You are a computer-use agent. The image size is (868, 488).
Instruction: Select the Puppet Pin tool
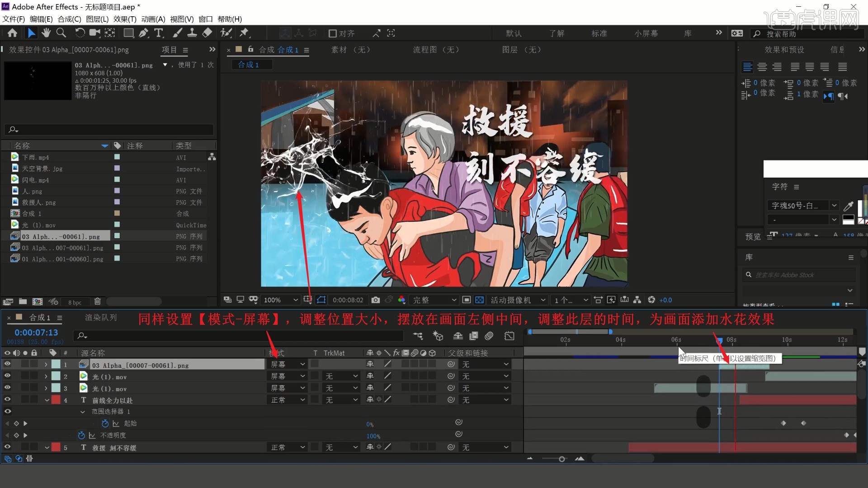(244, 33)
